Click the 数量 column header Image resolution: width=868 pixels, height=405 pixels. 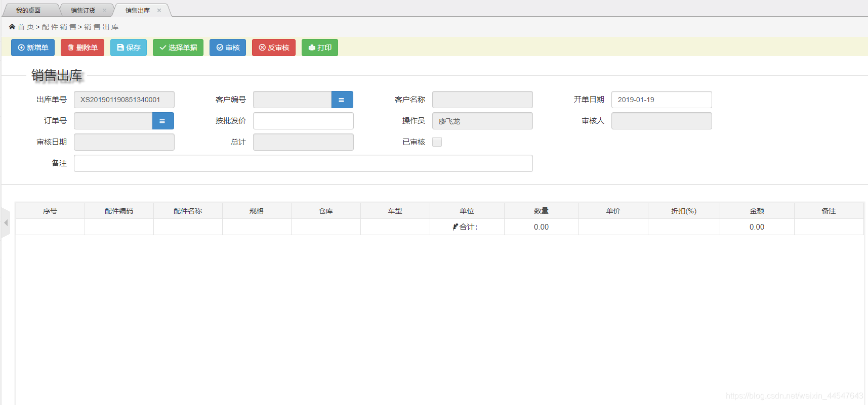click(x=542, y=211)
